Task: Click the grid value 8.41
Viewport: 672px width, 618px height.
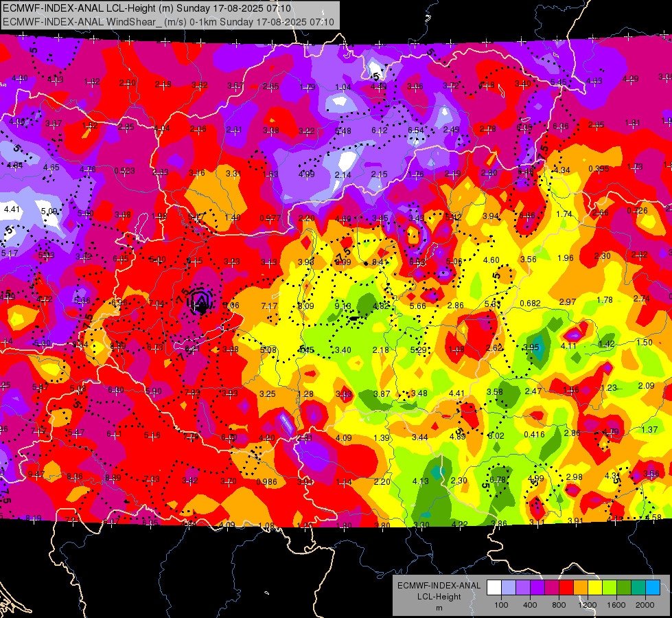Action: coord(380,262)
